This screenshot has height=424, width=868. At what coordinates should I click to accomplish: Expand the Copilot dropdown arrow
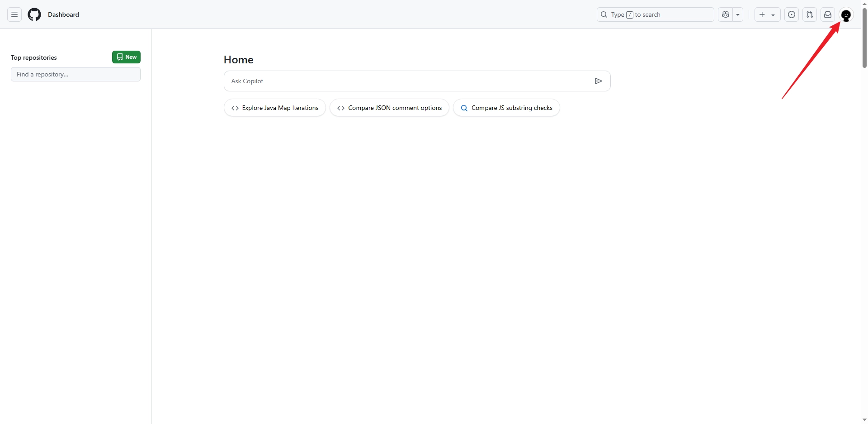pyautogui.click(x=738, y=14)
